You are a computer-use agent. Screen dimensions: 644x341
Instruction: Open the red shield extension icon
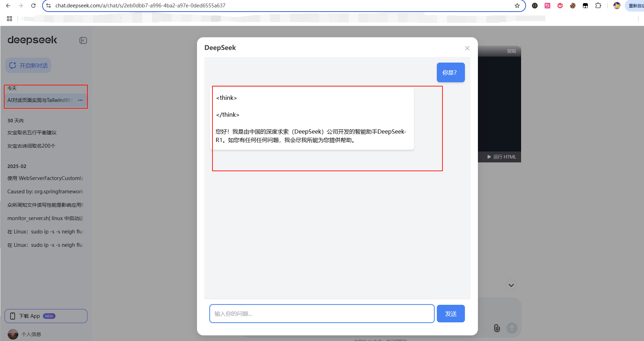tap(560, 6)
